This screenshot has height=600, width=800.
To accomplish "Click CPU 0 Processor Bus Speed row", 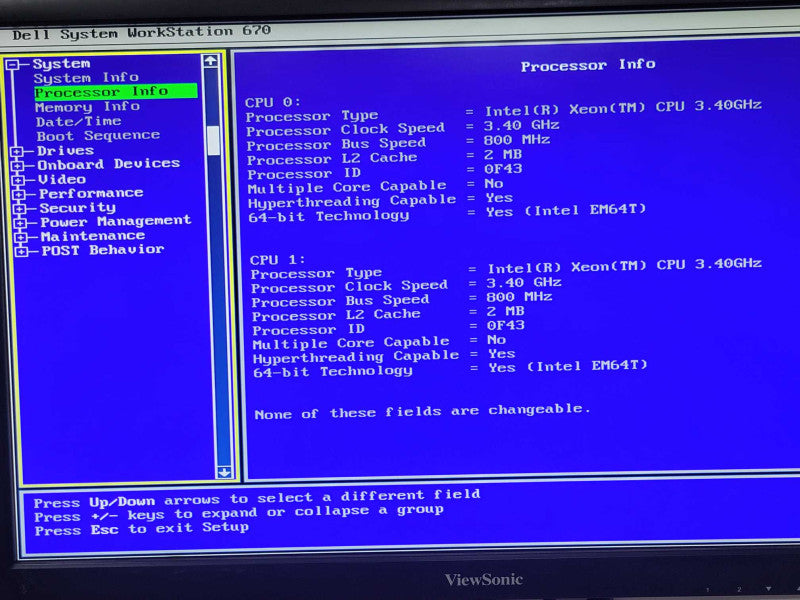I will [398, 142].
